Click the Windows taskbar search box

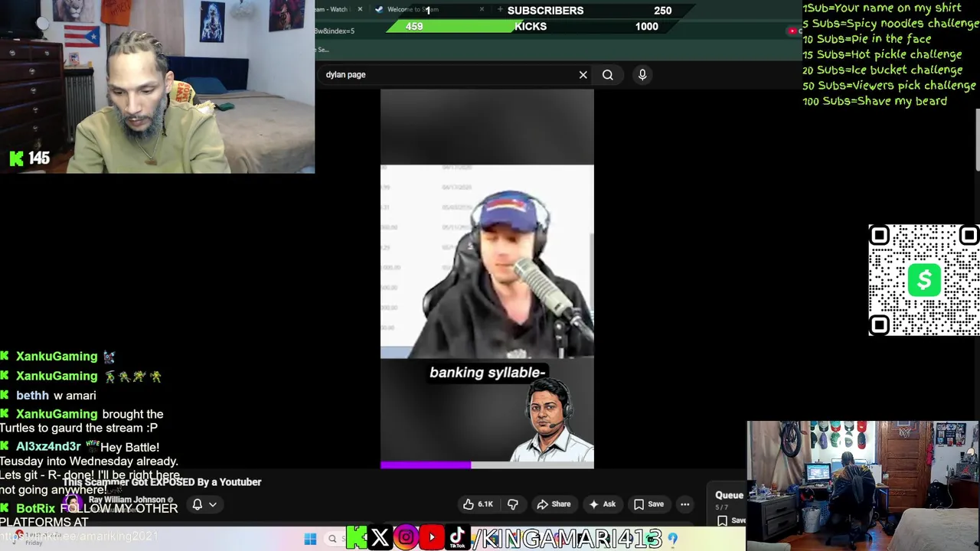click(x=335, y=539)
